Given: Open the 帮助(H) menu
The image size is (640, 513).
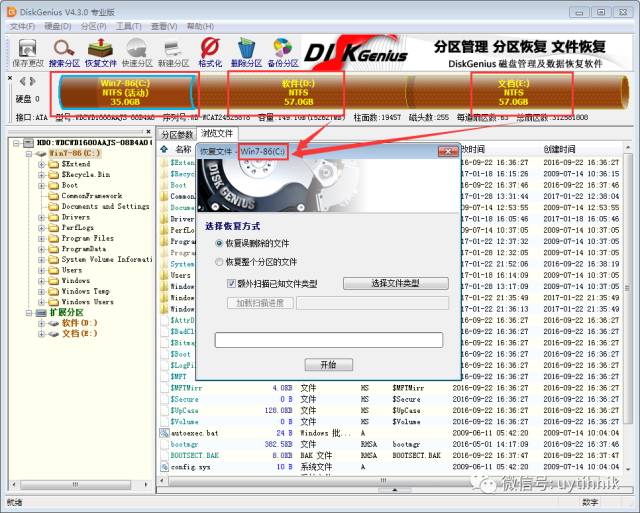Looking at the screenshot, I should [x=200, y=27].
